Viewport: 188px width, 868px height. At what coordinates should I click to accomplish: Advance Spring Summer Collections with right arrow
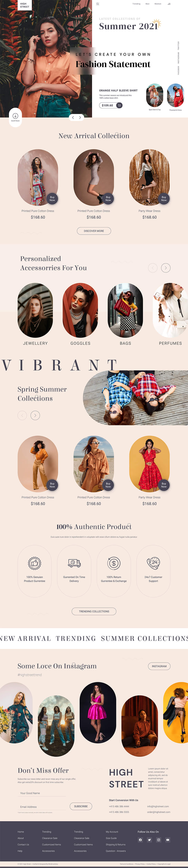click(x=35, y=415)
